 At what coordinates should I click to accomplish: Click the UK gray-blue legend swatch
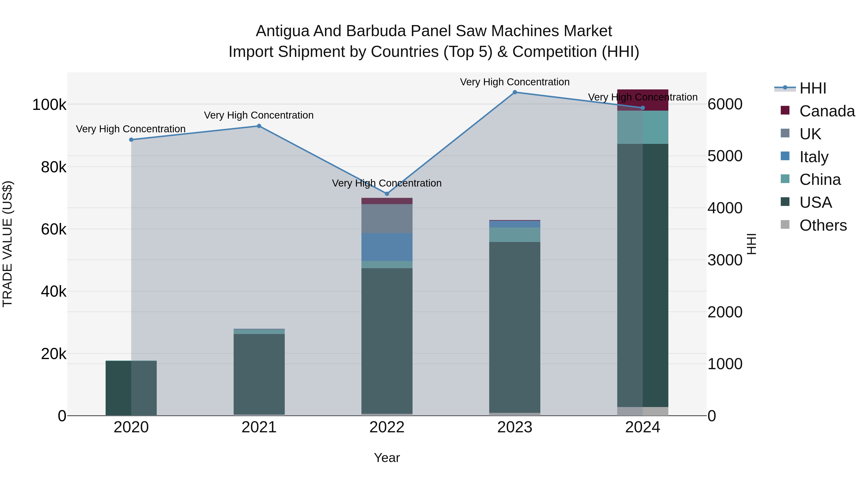point(785,133)
